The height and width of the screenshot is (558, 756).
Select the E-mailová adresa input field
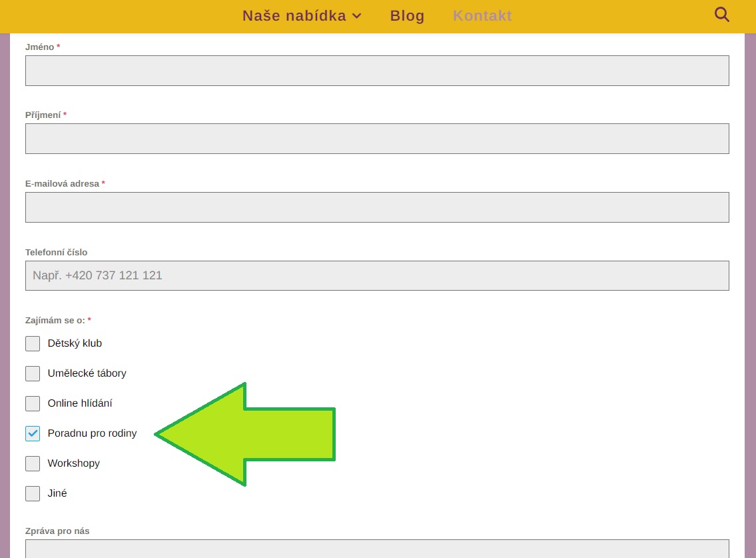tap(377, 207)
